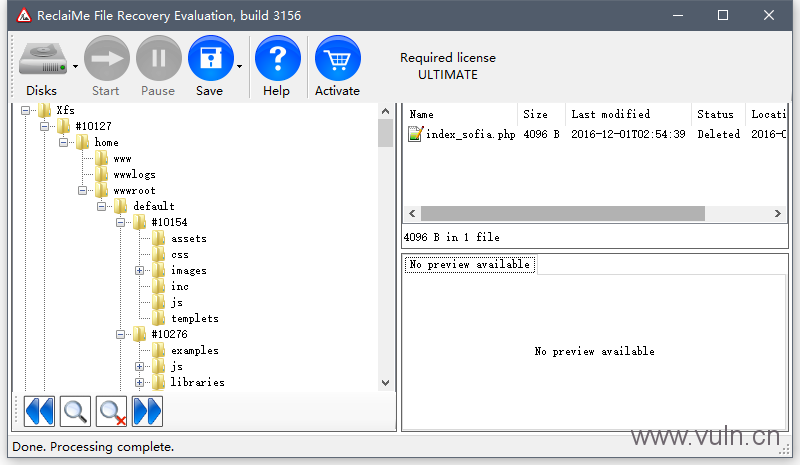The image size is (800, 465).
Task: Select the libraries folder label
Action: [197, 382]
